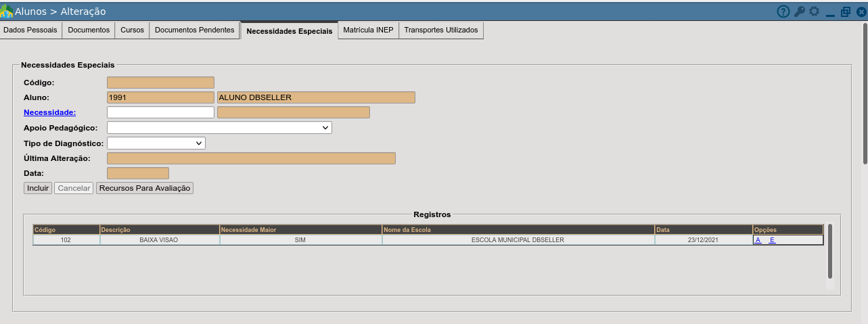This screenshot has width=868, height=324.
Task: Open the gear settings icon
Action: (814, 11)
